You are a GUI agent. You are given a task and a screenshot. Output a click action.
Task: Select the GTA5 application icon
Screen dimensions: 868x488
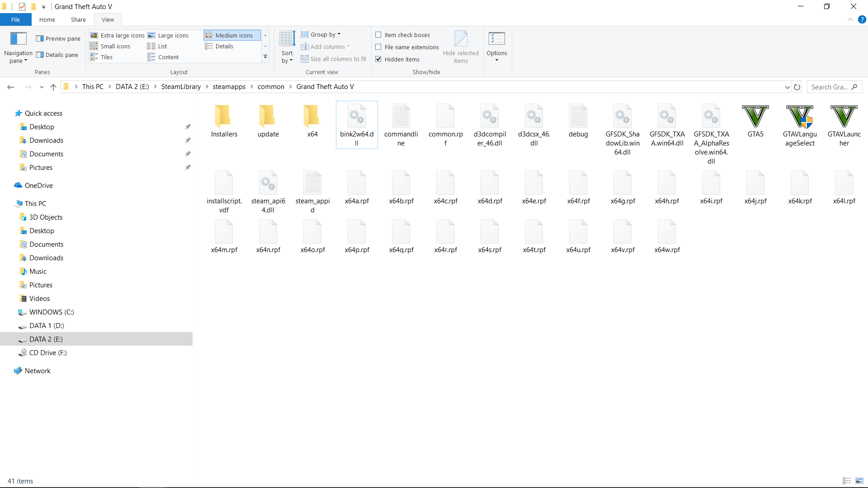tap(755, 117)
